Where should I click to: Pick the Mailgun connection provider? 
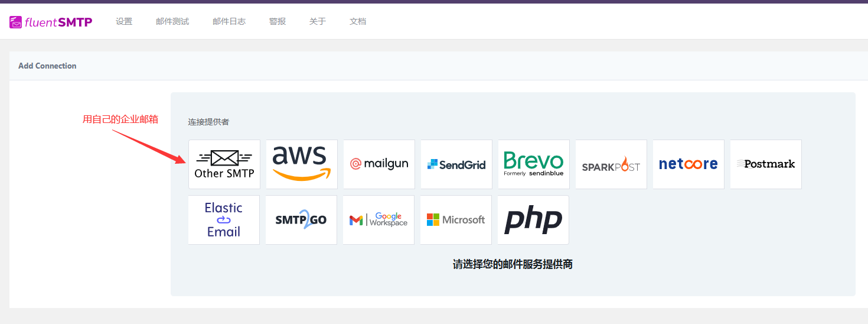(x=379, y=164)
